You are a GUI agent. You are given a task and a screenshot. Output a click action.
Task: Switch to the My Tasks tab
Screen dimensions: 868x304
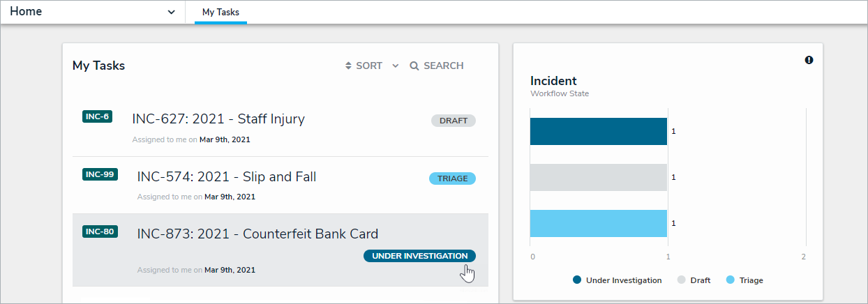pos(220,13)
